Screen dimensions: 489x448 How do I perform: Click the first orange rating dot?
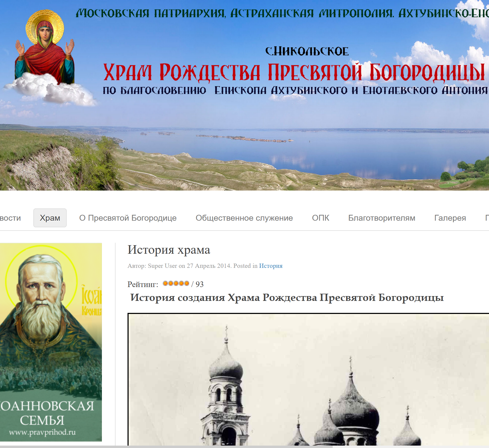tap(165, 283)
